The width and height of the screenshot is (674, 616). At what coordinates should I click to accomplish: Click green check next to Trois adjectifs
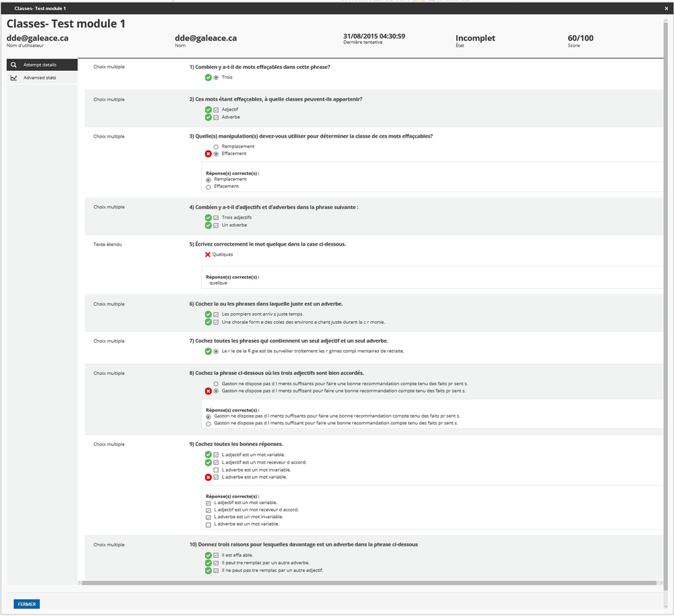[x=208, y=217]
